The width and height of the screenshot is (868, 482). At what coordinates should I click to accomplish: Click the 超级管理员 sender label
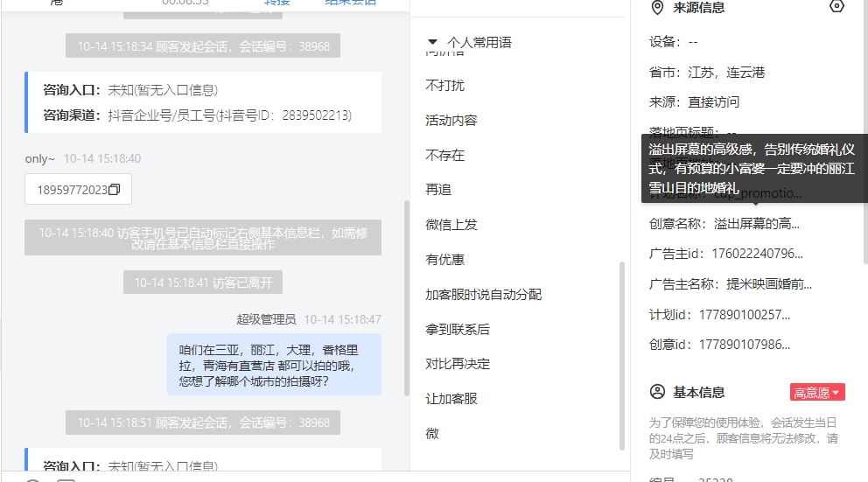[266, 319]
